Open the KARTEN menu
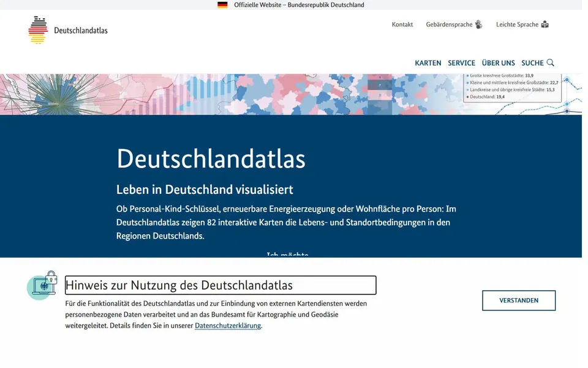This screenshot has width=588, height=368. click(x=428, y=63)
